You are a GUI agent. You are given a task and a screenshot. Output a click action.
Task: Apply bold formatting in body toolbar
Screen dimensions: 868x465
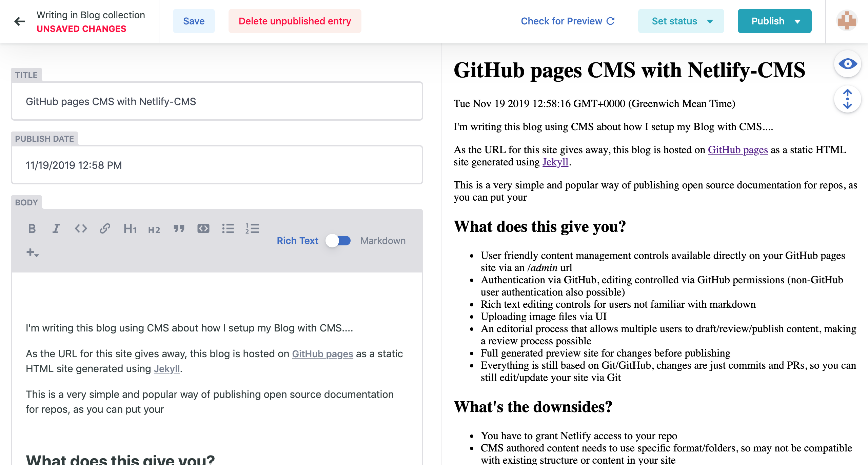(x=32, y=229)
